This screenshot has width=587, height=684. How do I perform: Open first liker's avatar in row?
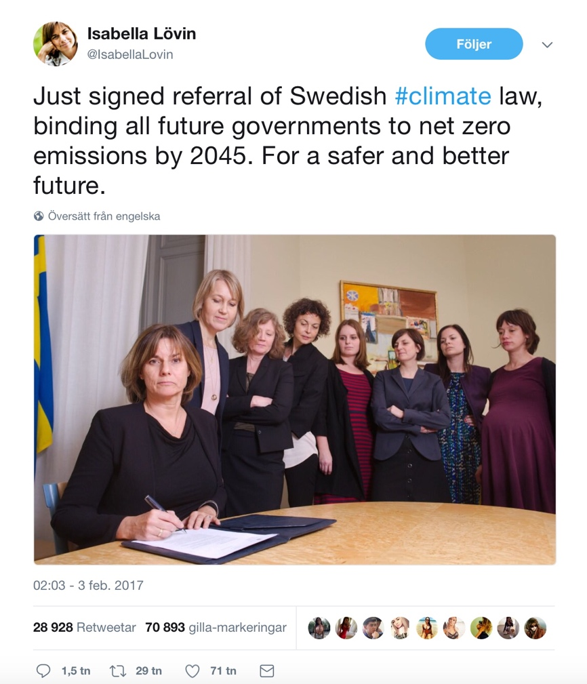(x=319, y=628)
